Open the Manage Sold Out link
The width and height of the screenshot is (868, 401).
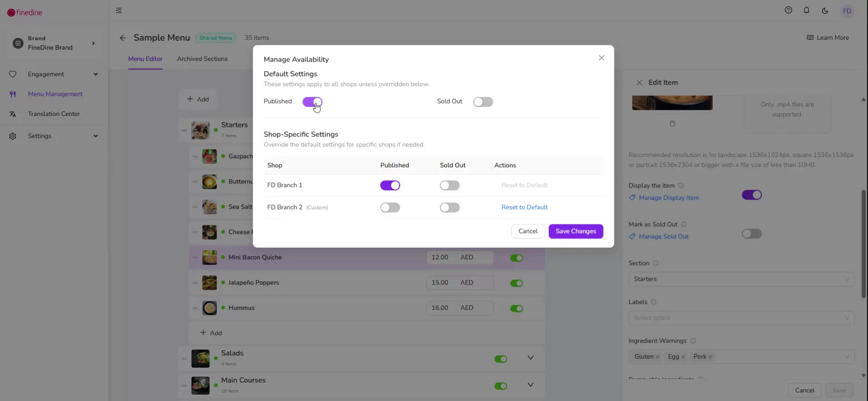point(664,237)
